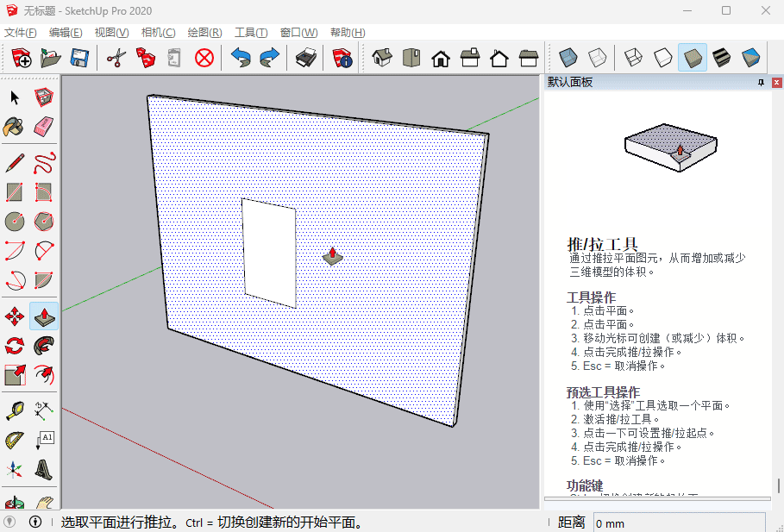Choose the Move tool with red arrows
The image size is (784, 532).
coord(15,316)
